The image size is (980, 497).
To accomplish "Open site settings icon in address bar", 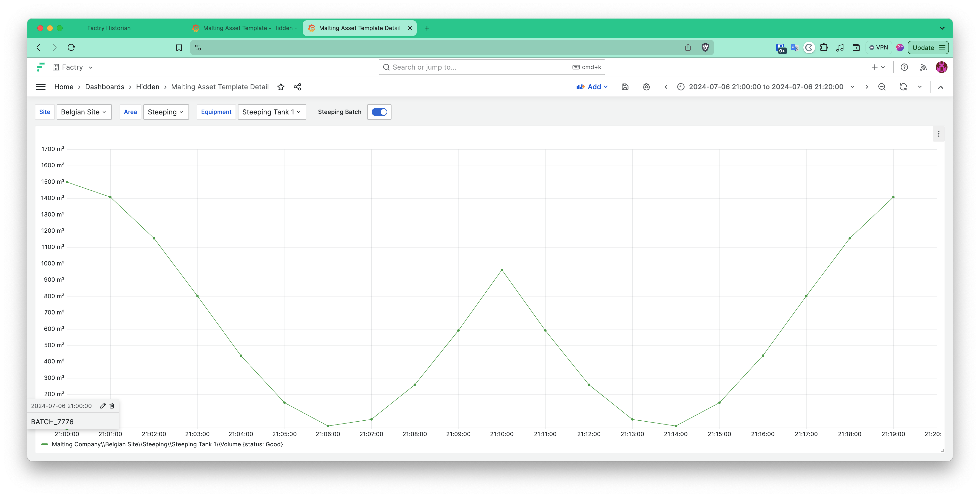I will [x=198, y=48].
